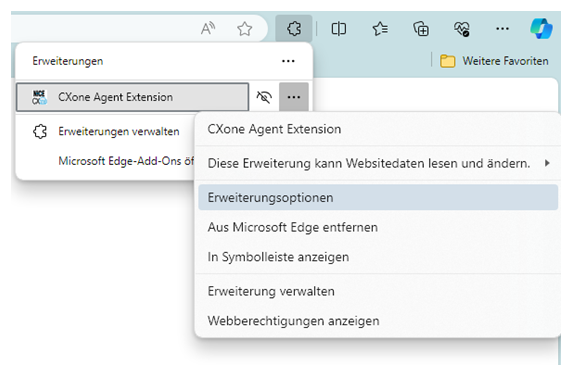The width and height of the screenshot is (573, 377).
Task: Toggle CXone extension toolbar visibility eye icon
Action: point(264,97)
